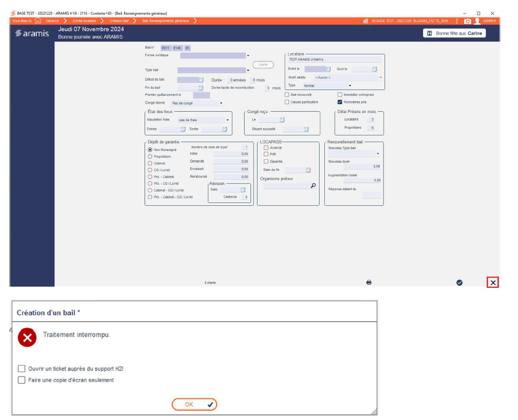Open calendar picker for Début du bail
The width and height of the screenshot is (518, 420).
201,80
